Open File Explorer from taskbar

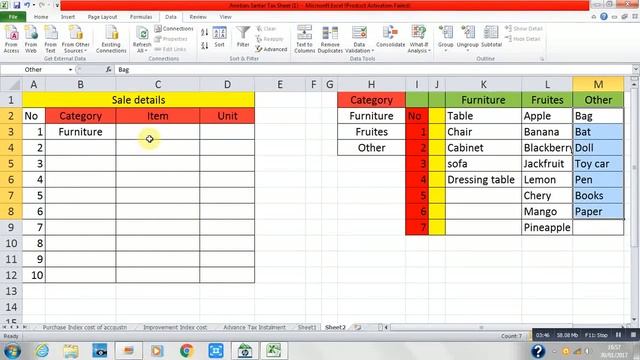click(71, 351)
